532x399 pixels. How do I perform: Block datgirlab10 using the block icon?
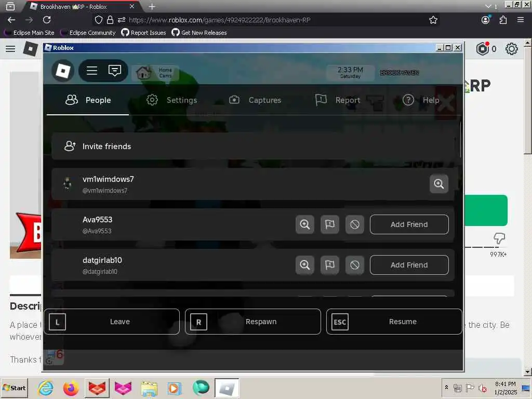tap(354, 265)
